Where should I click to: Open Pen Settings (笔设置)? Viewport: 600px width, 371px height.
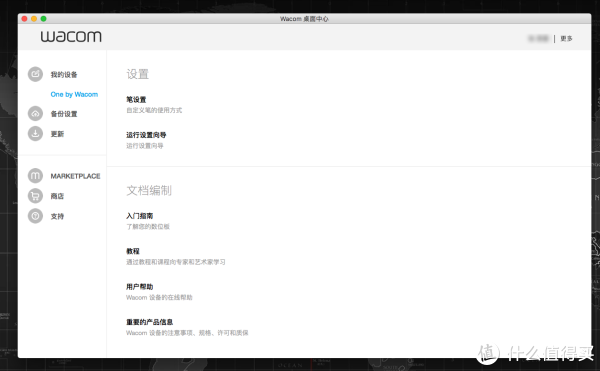point(136,99)
